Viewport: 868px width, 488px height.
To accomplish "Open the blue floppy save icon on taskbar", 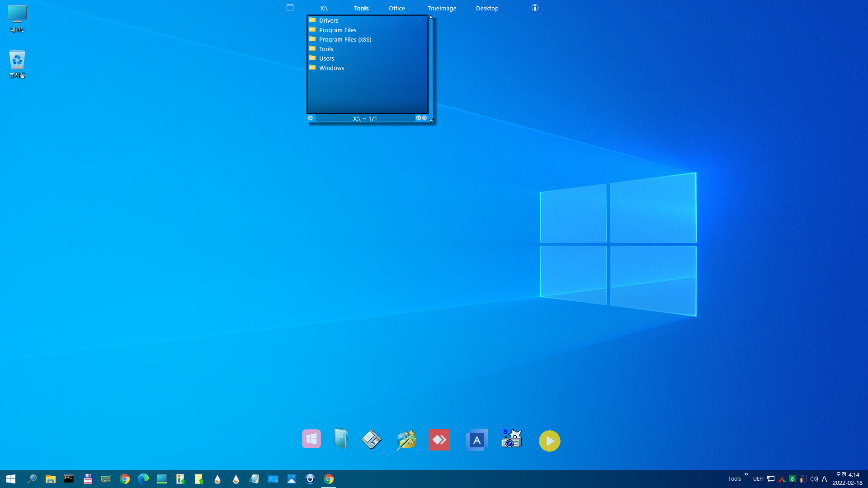I will pyautogui.click(x=88, y=479).
